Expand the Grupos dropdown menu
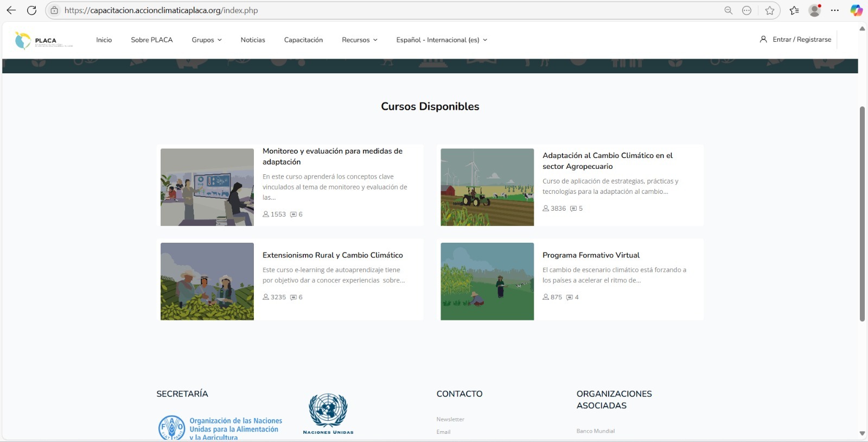This screenshot has height=442, width=868. (206, 40)
